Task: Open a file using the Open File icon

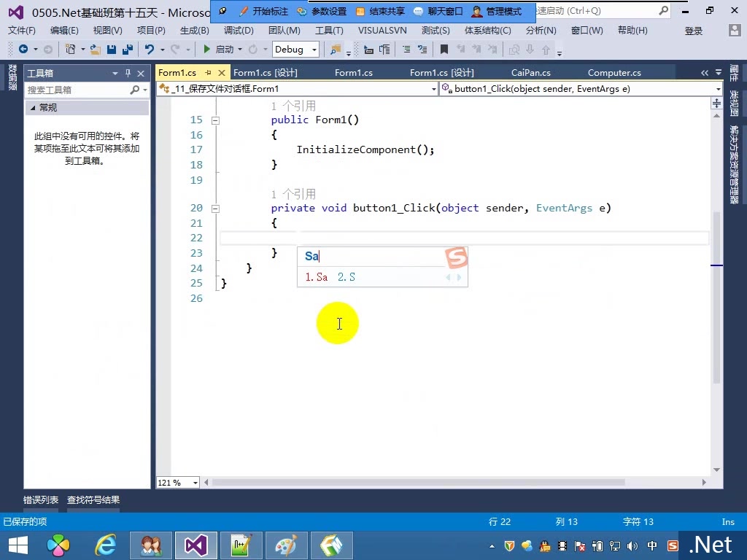Action: click(94, 50)
